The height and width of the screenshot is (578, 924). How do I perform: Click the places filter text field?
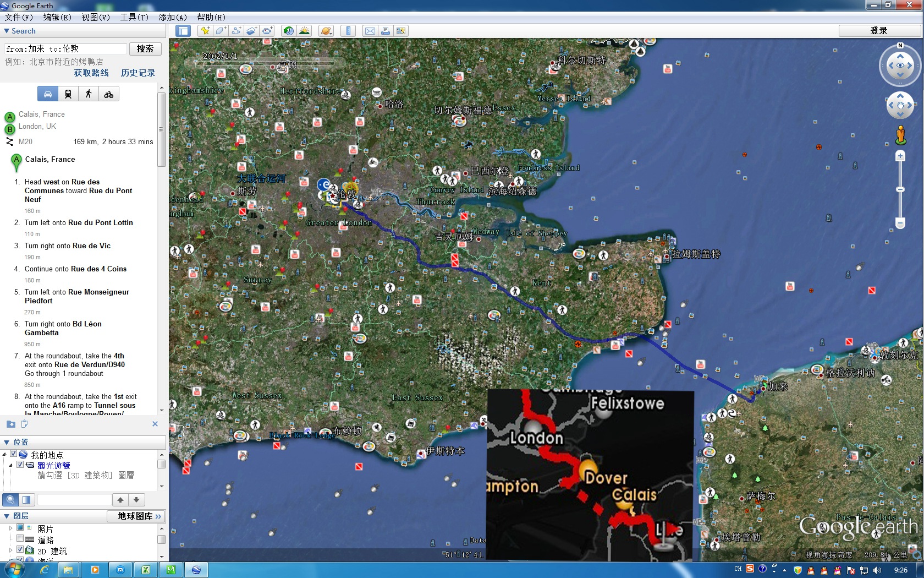tap(74, 500)
